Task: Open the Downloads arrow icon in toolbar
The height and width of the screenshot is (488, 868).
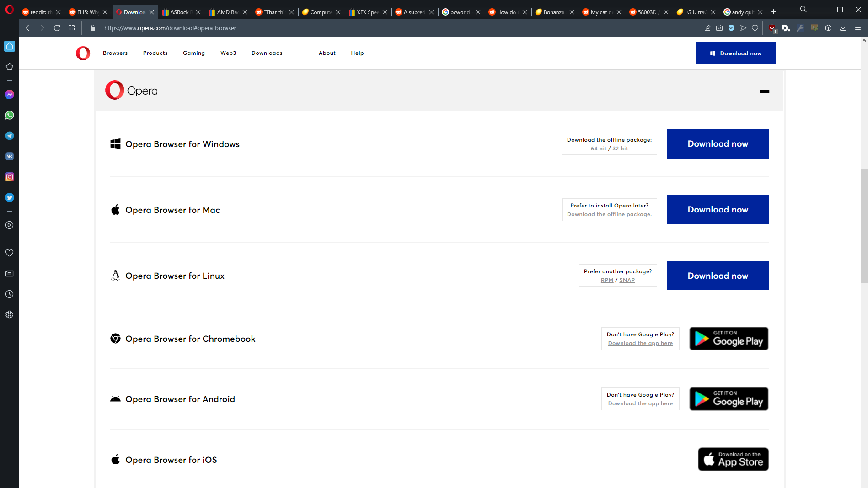Action: [843, 28]
